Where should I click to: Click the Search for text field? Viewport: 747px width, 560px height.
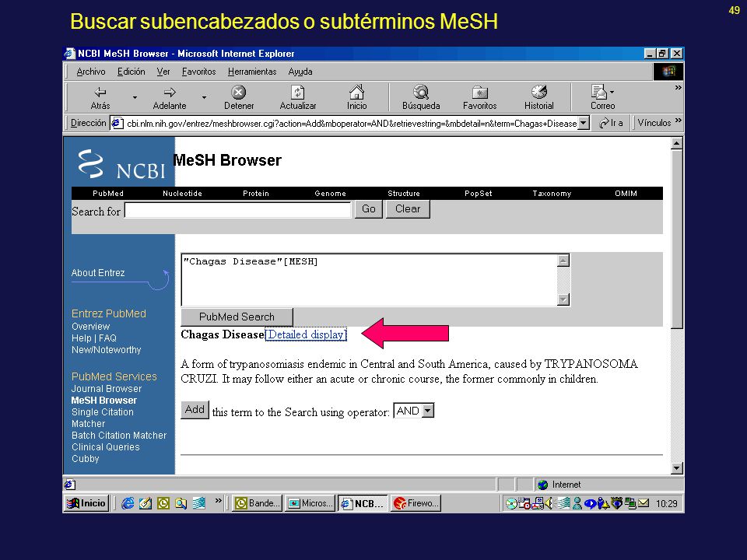238,210
